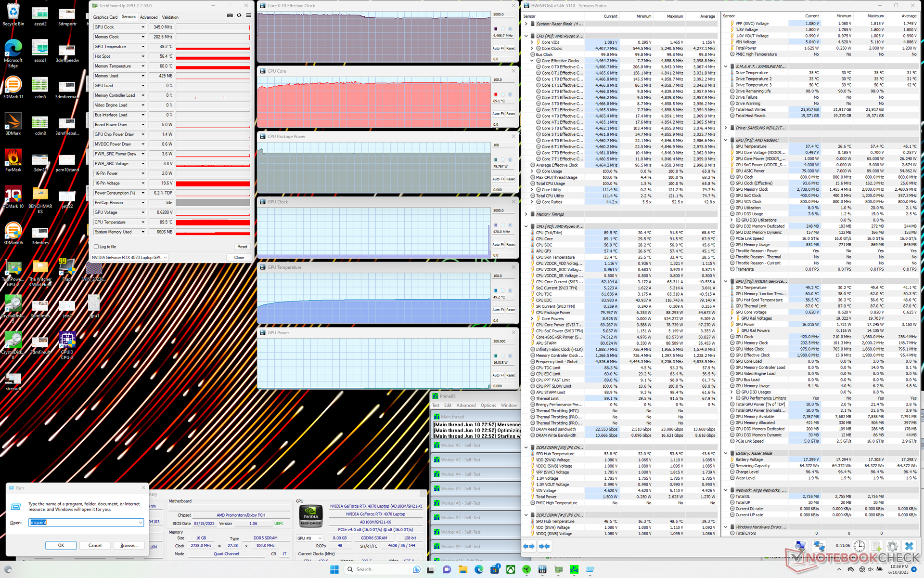Image resolution: width=924 pixels, height=578 pixels.
Task: Click HWiNFO blue X close sensors icon
Action: pos(909,546)
